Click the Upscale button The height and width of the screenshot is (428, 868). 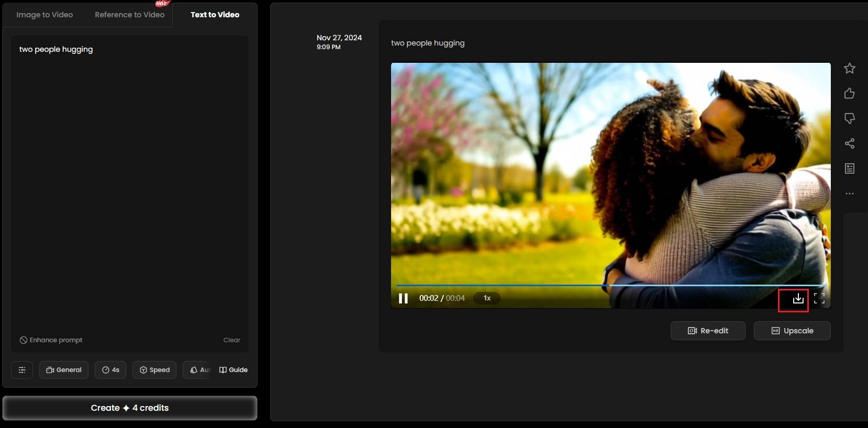(792, 331)
